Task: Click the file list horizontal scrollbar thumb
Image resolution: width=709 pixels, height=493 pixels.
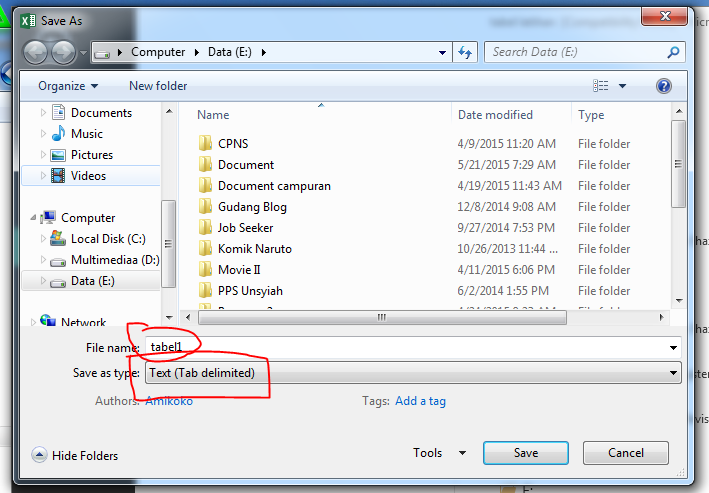Action: [x=382, y=318]
